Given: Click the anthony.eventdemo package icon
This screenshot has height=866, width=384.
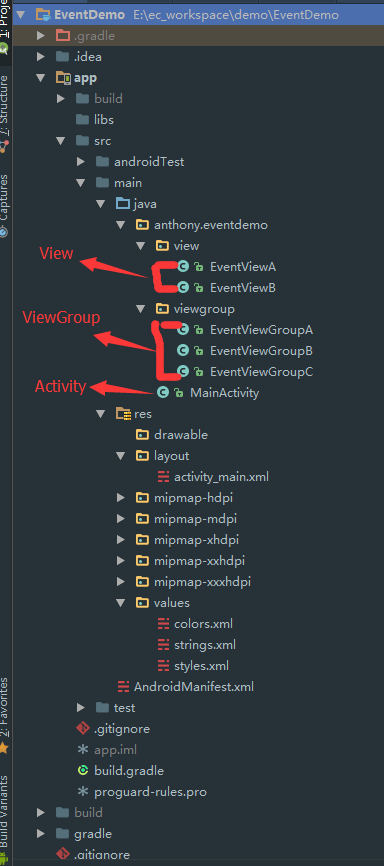Looking at the screenshot, I should (x=143, y=225).
